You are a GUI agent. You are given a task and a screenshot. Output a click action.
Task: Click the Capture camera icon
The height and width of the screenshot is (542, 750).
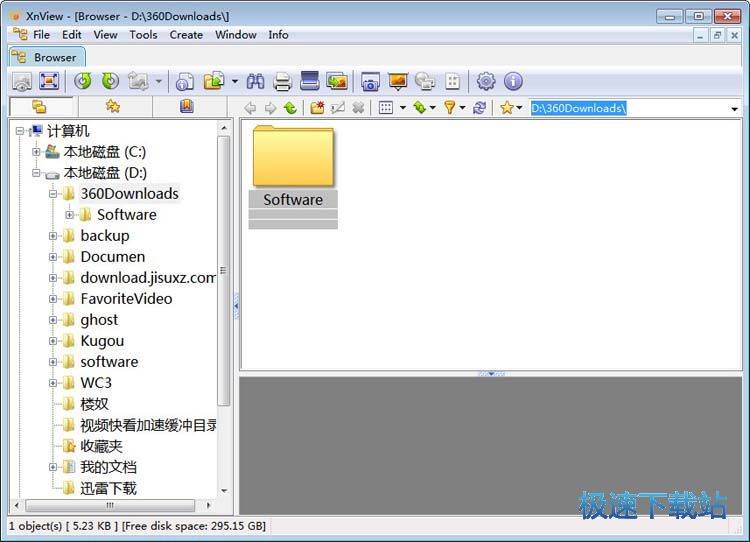tap(370, 81)
